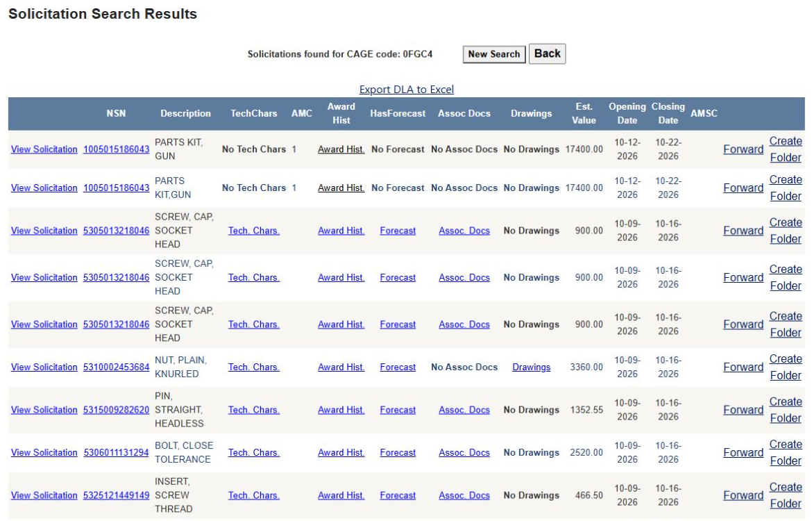Create Folder for NSN 5306011131294

click(786, 452)
